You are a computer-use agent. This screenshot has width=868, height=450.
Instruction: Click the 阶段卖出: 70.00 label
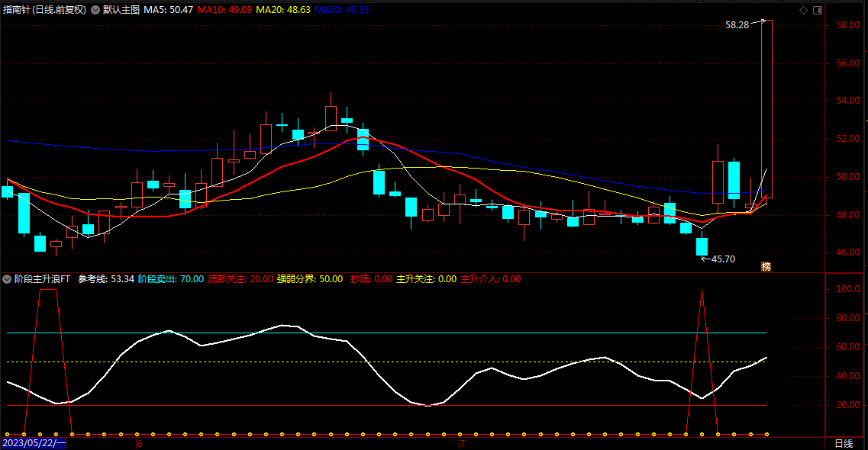(170, 279)
